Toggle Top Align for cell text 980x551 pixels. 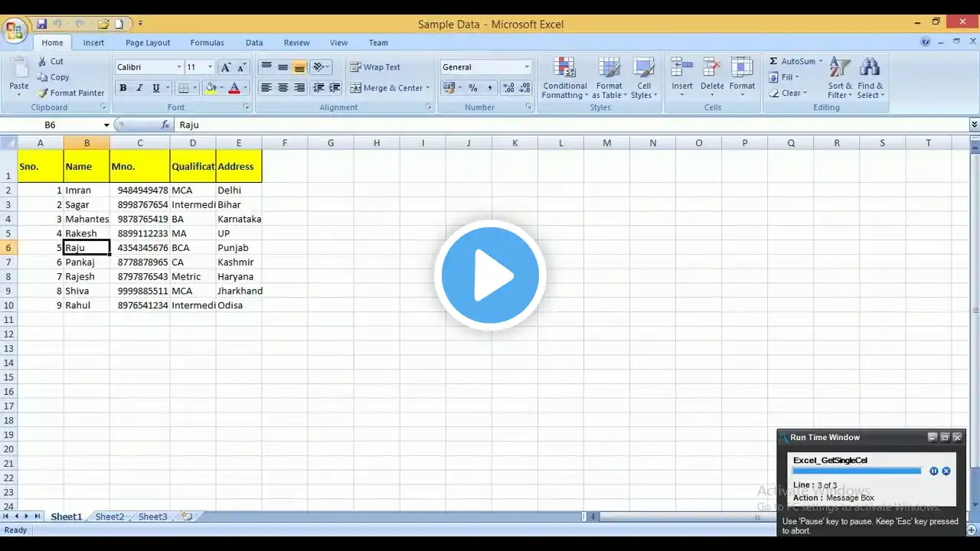click(x=266, y=67)
